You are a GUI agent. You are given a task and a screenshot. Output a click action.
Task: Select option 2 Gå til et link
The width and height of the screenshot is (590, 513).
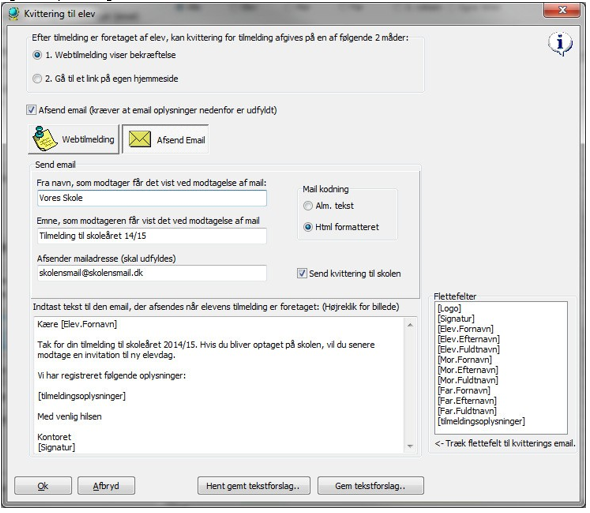tap(37, 79)
